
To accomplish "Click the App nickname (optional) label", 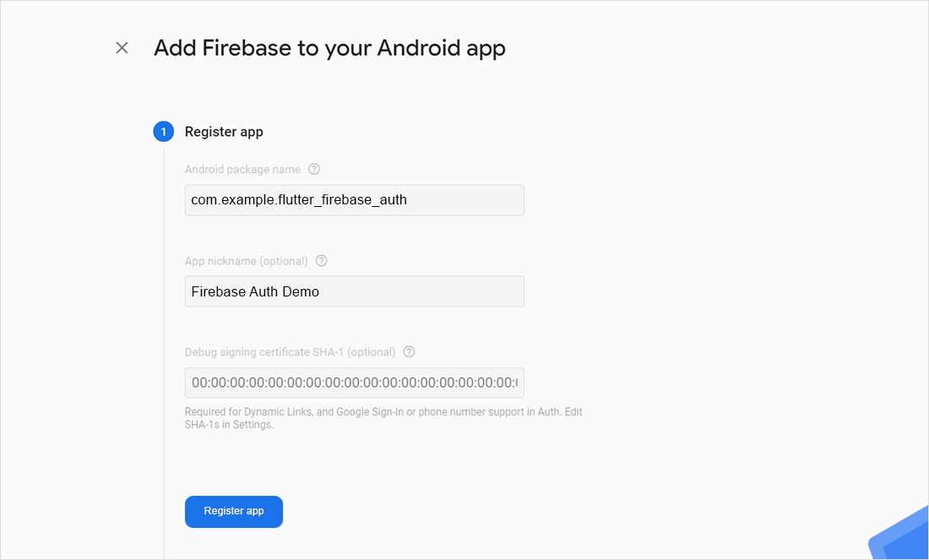I will click(x=247, y=261).
